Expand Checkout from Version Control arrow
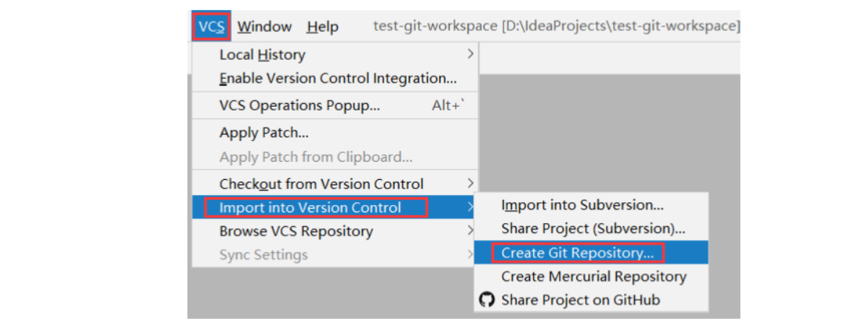This screenshot has width=868, height=332. point(470,183)
